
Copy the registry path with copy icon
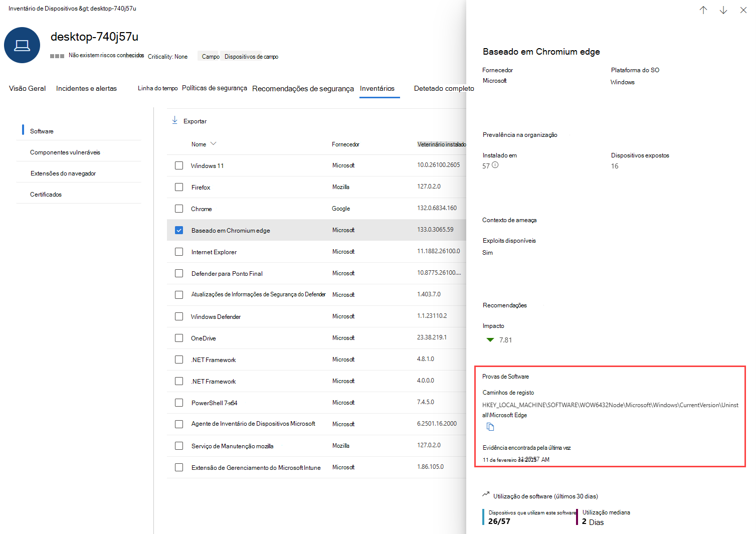(490, 427)
